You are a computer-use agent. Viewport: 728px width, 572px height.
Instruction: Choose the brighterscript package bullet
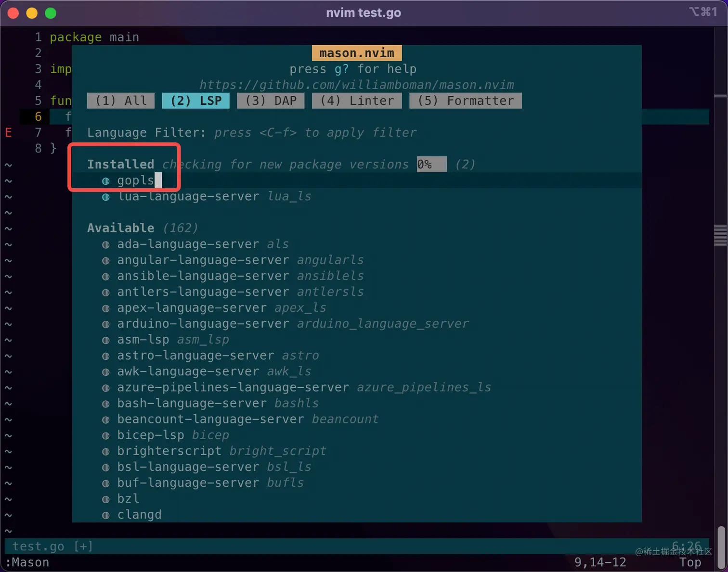(106, 451)
